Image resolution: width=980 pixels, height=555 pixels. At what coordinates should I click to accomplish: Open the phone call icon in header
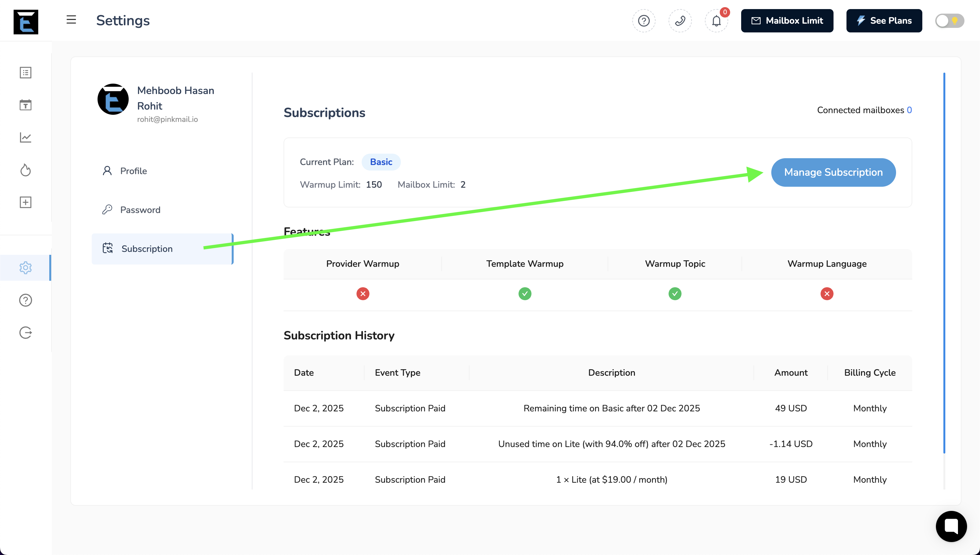tap(680, 20)
